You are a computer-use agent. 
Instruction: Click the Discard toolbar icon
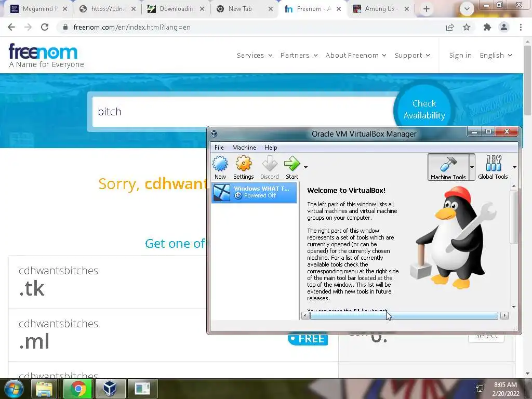coord(270,167)
